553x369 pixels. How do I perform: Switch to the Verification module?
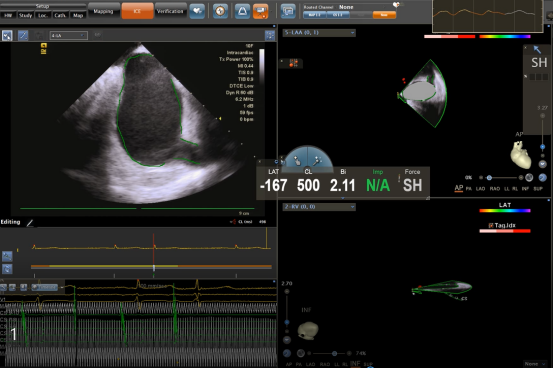(x=170, y=11)
